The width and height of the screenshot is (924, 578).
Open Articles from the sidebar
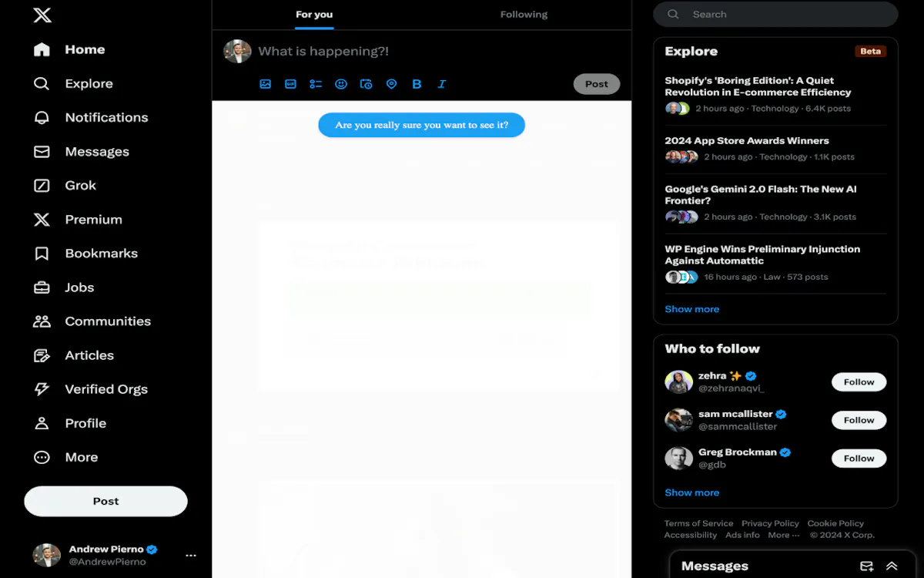click(x=74, y=355)
